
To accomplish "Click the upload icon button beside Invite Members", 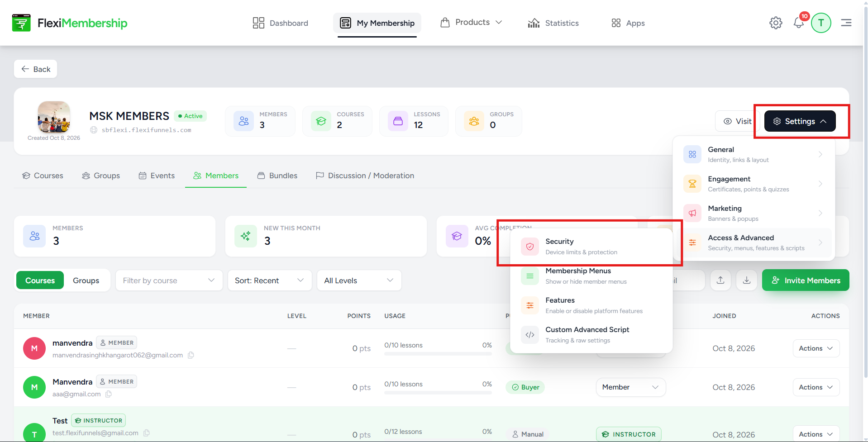I will coord(720,280).
